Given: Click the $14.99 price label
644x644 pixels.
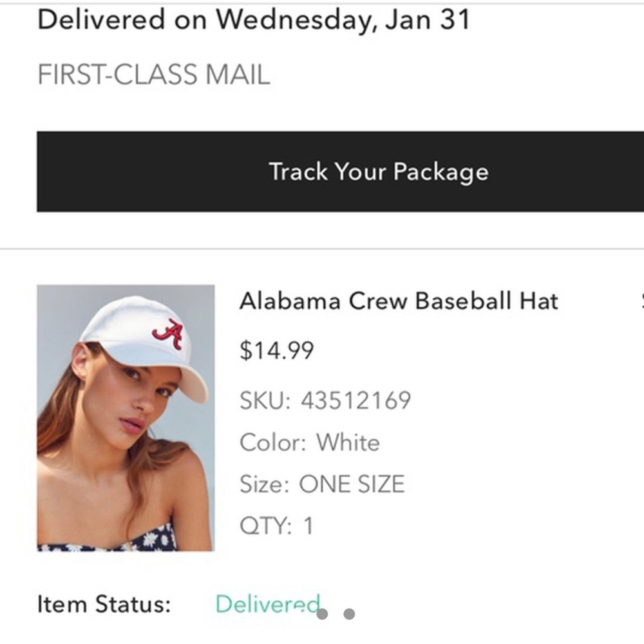Looking at the screenshot, I should tap(278, 350).
